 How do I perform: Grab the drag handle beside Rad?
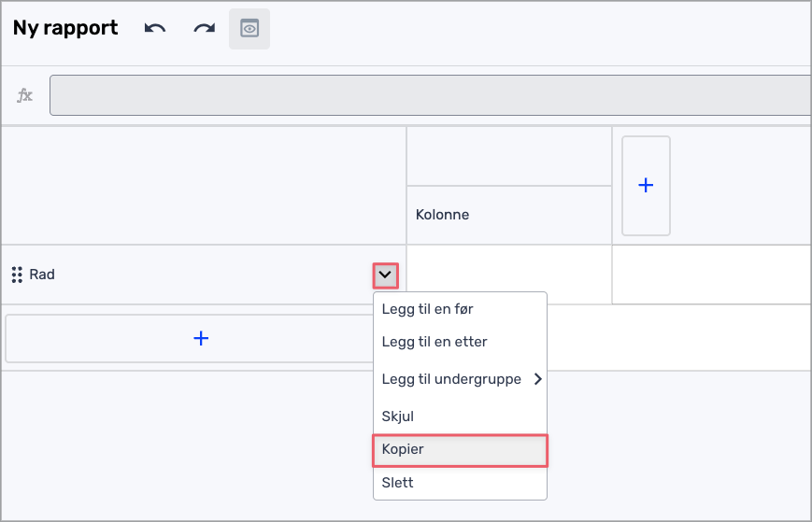pos(16,275)
